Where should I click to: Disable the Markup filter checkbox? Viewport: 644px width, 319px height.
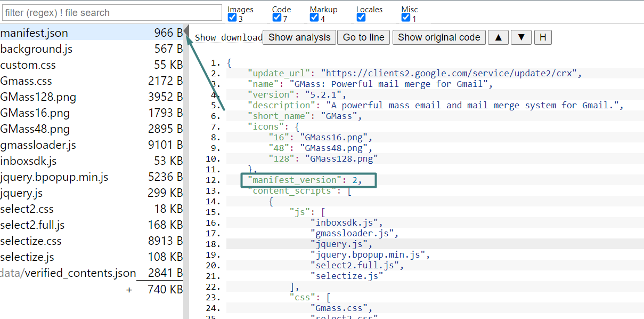[x=314, y=18]
